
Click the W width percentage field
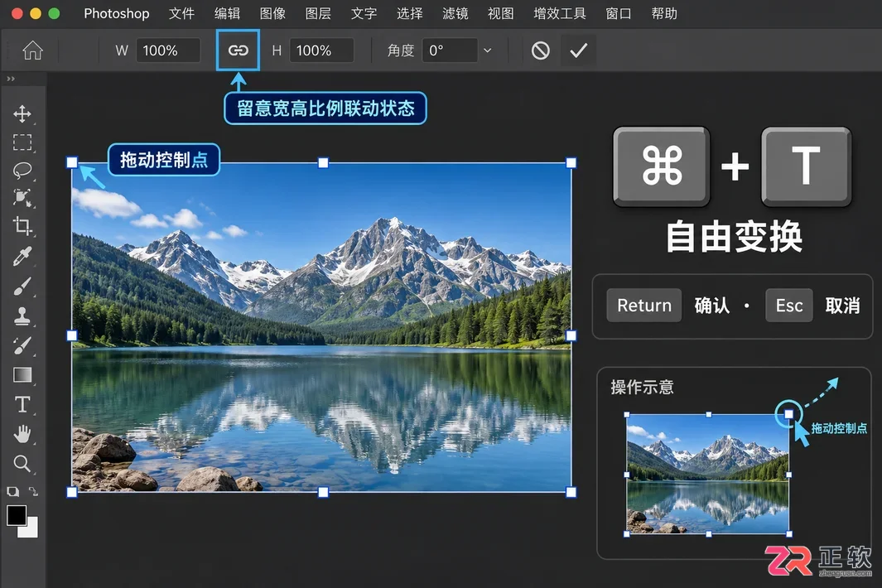pos(168,50)
